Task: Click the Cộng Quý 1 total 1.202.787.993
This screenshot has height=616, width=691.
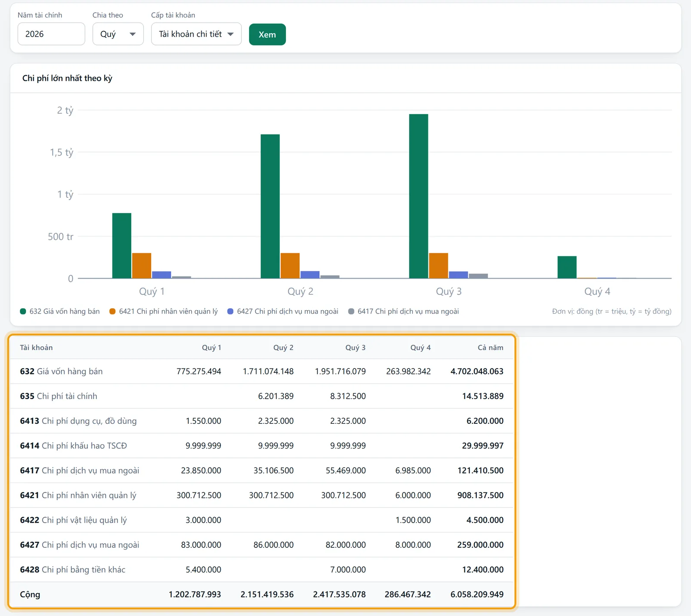Action: (195, 594)
